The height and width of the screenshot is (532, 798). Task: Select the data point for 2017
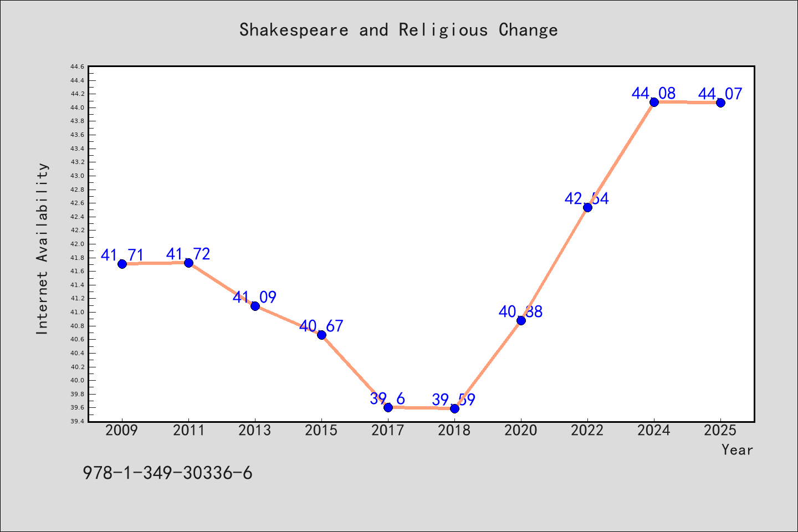tap(388, 407)
